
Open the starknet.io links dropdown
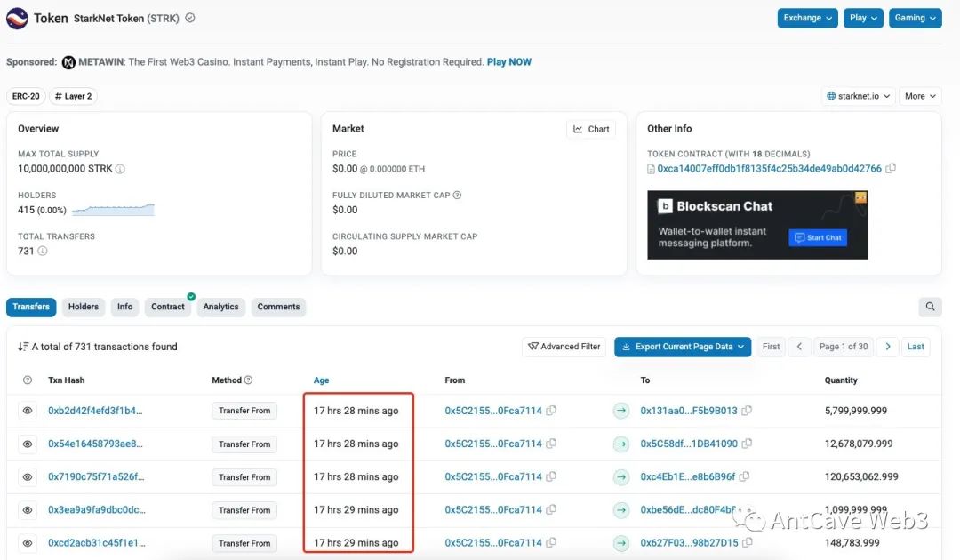pyautogui.click(x=858, y=96)
